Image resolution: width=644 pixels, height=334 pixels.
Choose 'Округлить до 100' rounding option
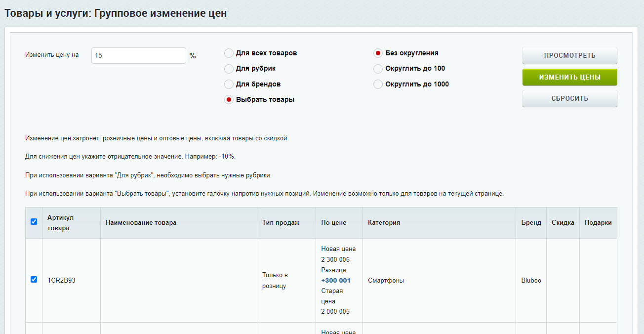coord(378,69)
